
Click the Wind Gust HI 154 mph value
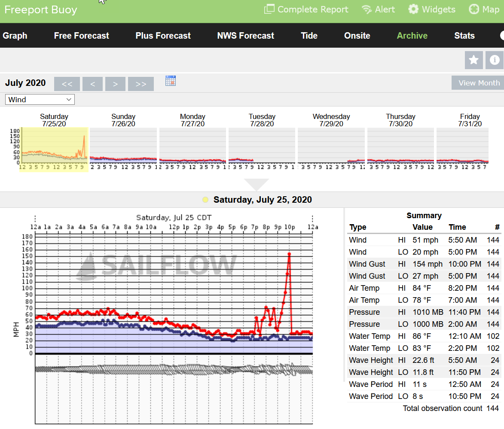pos(428,264)
